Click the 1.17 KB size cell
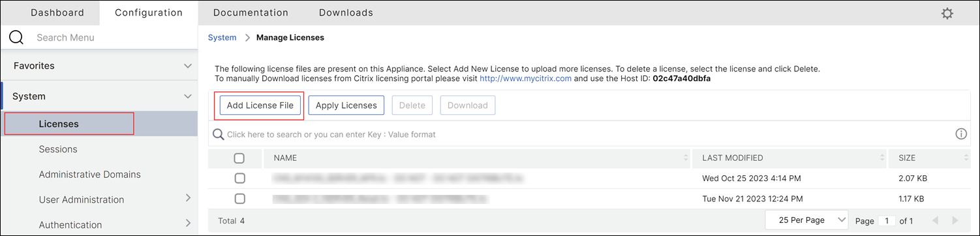Viewport: 980px width, 236px height. [911, 198]
